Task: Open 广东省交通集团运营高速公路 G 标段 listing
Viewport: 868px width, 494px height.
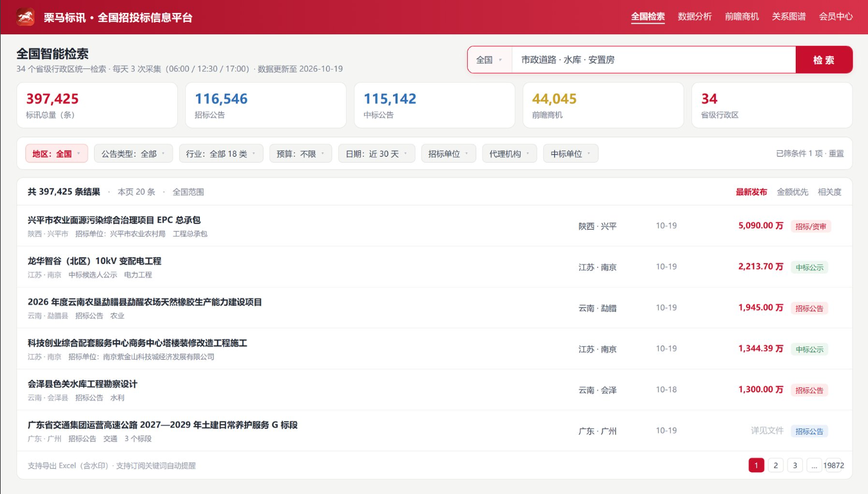Action: [x=162, y=425]
